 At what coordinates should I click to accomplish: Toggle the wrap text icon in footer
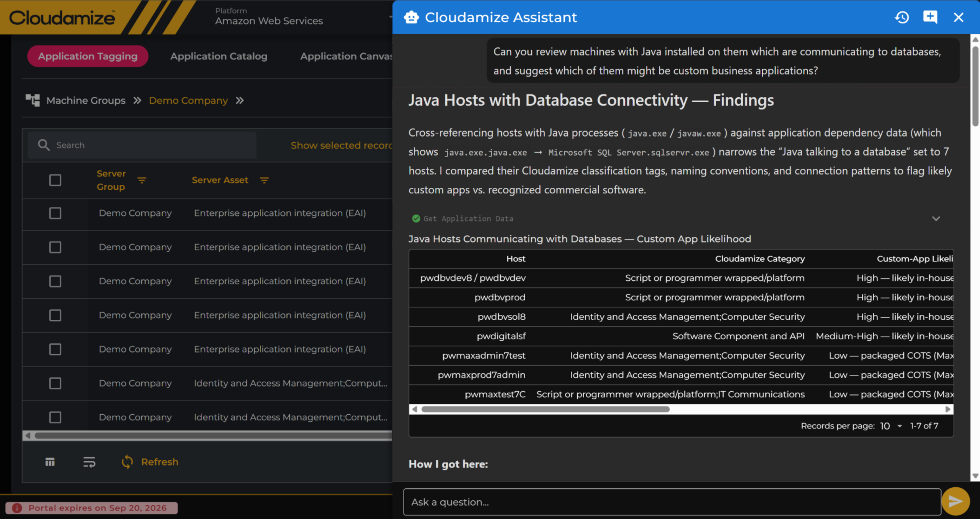89,462
